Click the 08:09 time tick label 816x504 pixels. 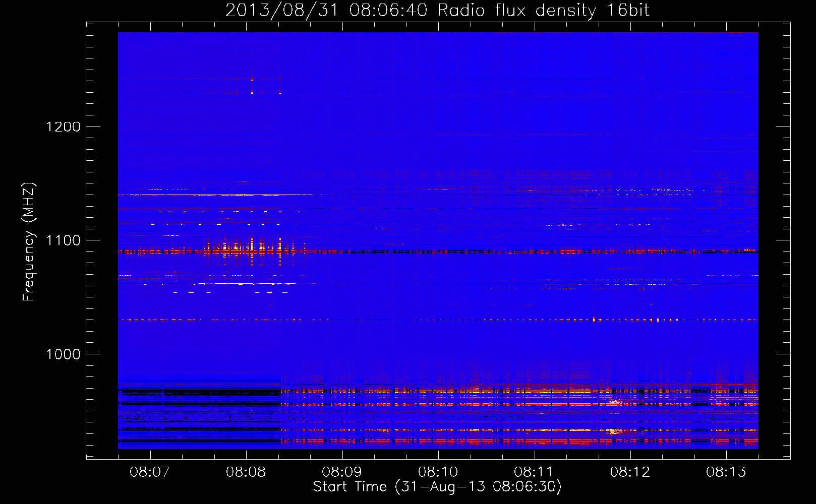click(342, 472)
